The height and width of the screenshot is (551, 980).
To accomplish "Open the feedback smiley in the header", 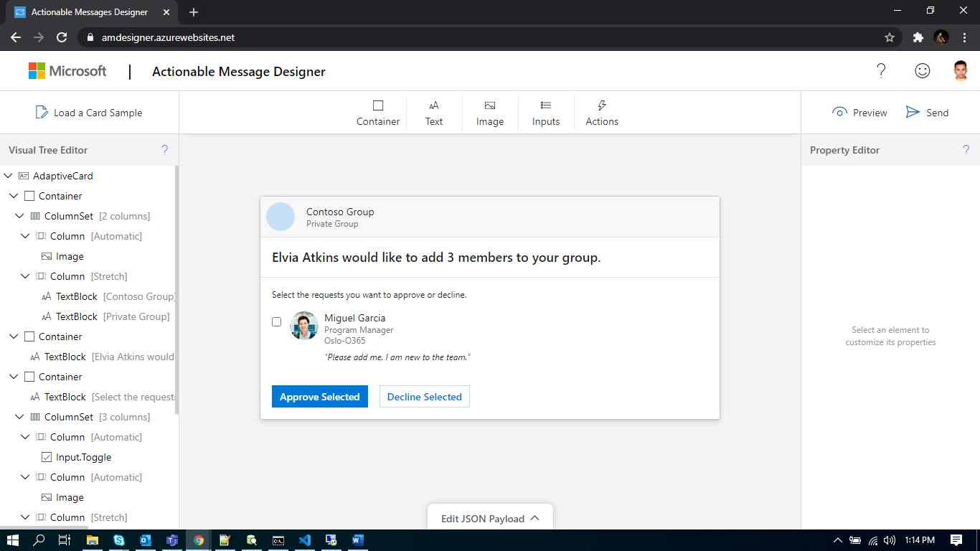I will pos(923,70).
